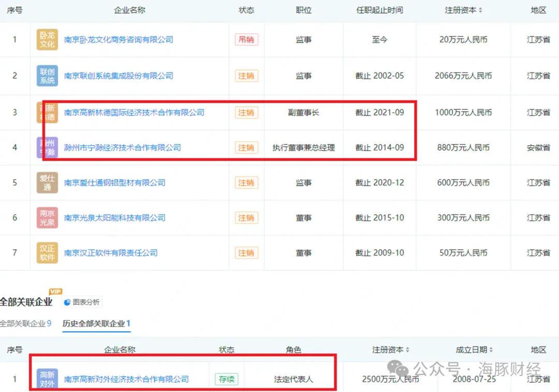The height and width of the screenshot is (392, 559).
Task: Click the 20万元人民币 capital cell
Action: tap(463, 39)
